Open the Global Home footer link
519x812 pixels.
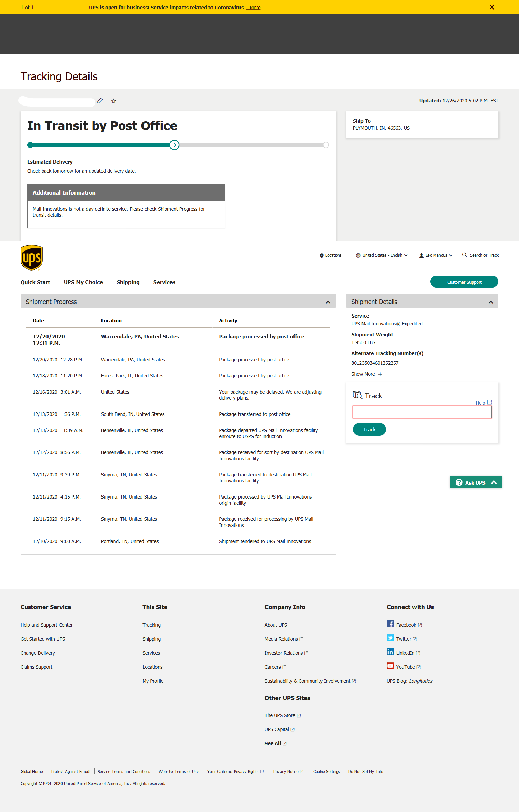32,772
